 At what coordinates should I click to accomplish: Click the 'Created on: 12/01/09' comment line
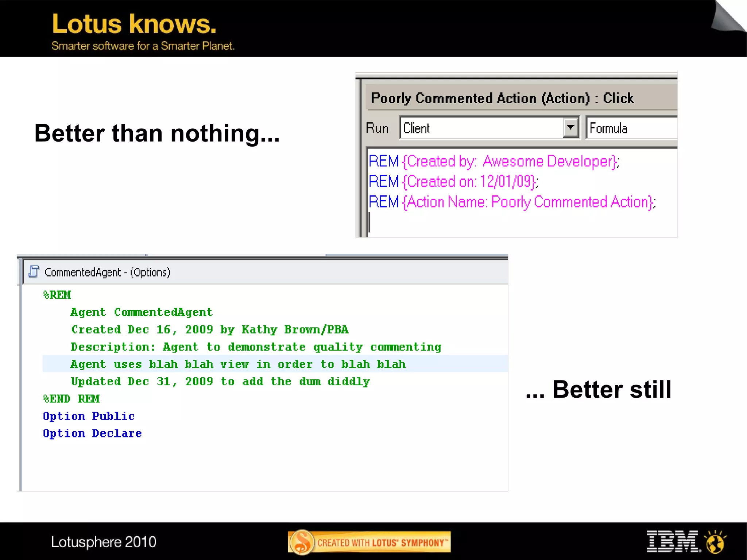pyautogui.click(x=453, y=182)
